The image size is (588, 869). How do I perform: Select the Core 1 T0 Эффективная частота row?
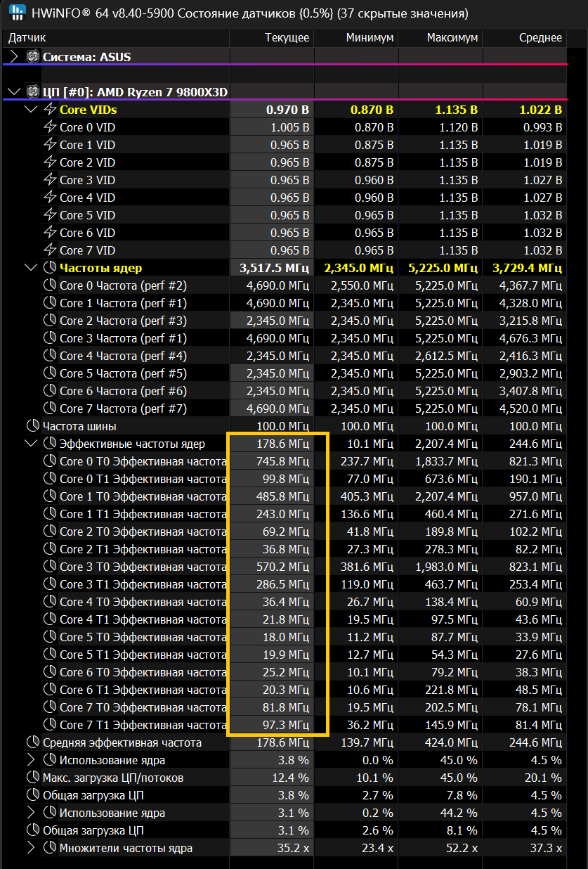click(x=285, y=496)
